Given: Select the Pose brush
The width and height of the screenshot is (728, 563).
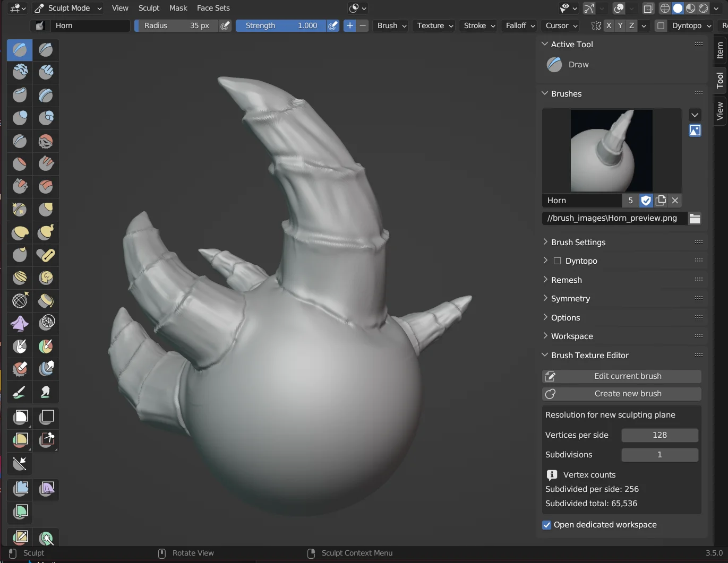Looking at the screenshot, I should tap(46, 255).
